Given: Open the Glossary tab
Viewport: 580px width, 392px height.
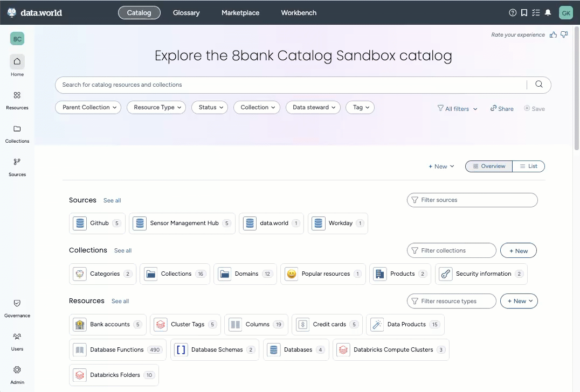Looking at the screenshot, I should pos(187,13).
